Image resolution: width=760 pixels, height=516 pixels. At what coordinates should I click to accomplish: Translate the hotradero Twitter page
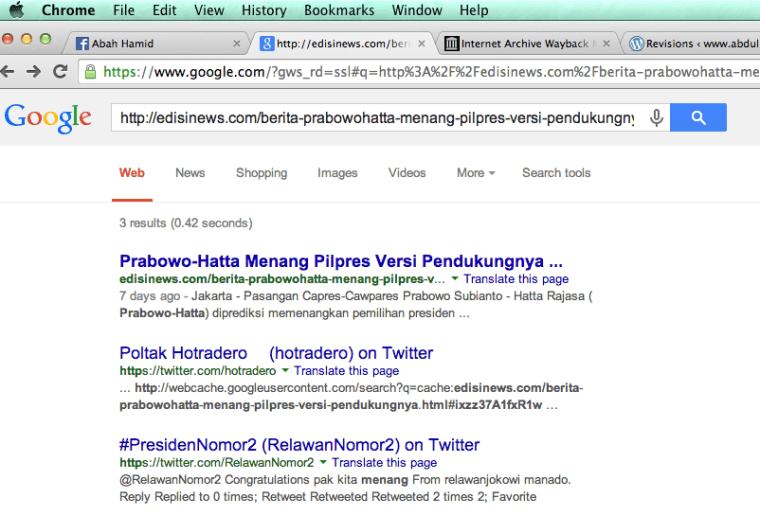click(346, 371)
